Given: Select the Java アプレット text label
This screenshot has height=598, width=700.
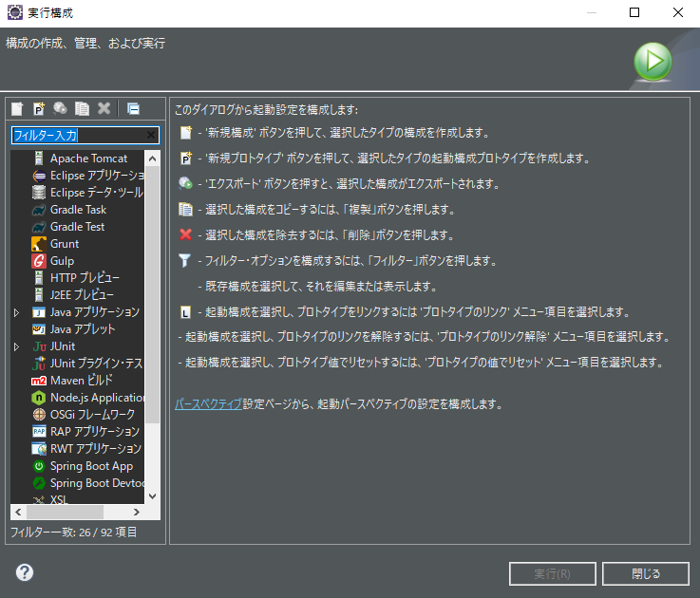Looking at the screenshot, I should point(83,328).
